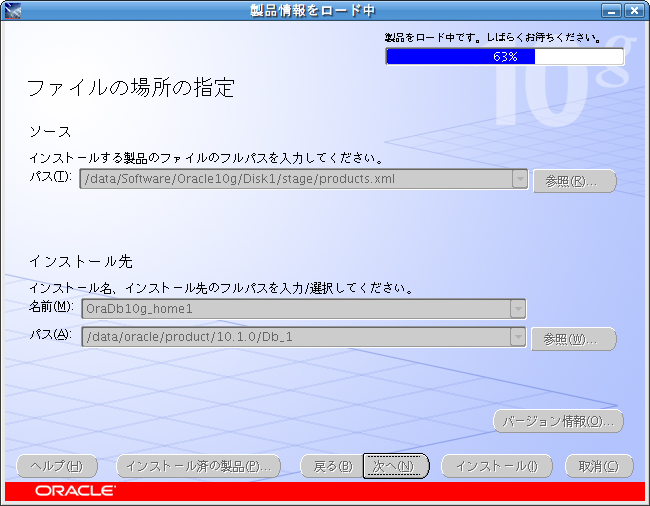Open the source path dropdown arrow
This screenshot has height=506, width=650.
tap(519, 179)
